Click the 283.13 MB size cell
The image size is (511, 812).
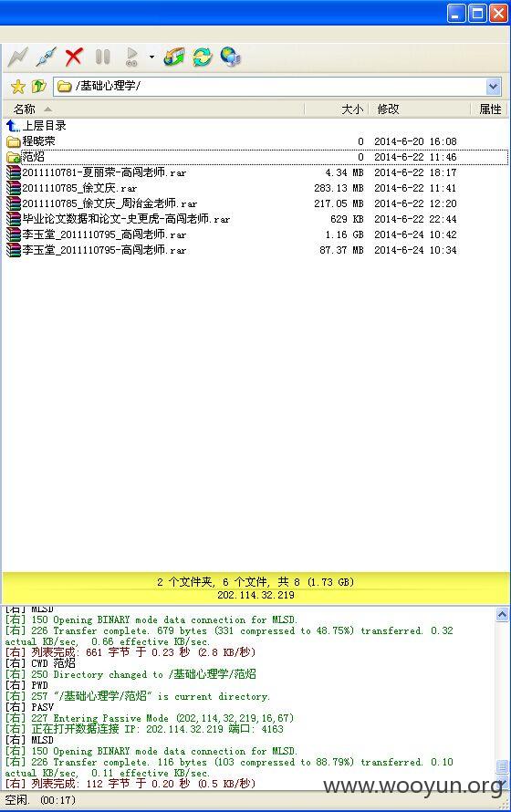tap(339, 188)
